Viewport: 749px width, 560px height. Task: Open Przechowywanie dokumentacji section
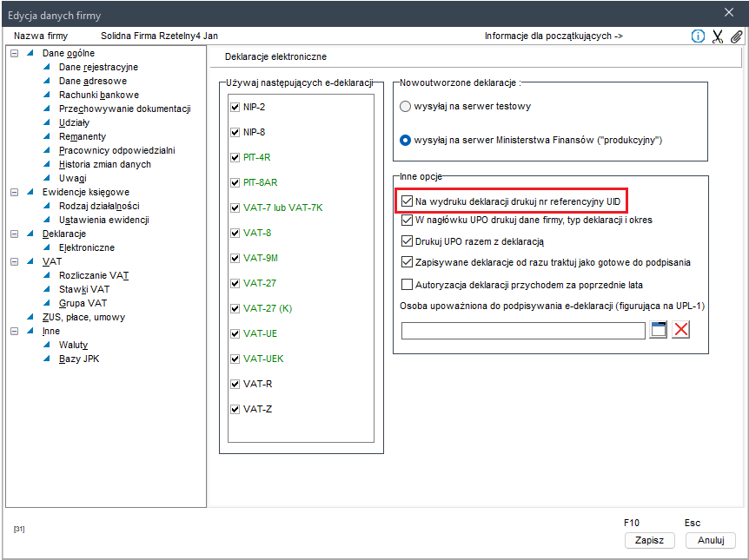pos(124,109)
